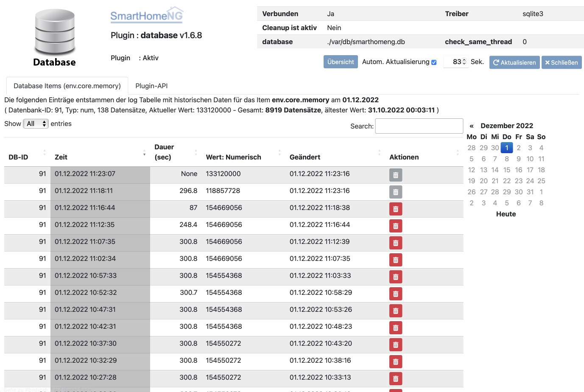Click timestamp 01.12.2022 11:12:35
This screenshot has height=392, width=584.
click(x=84, y=224)
